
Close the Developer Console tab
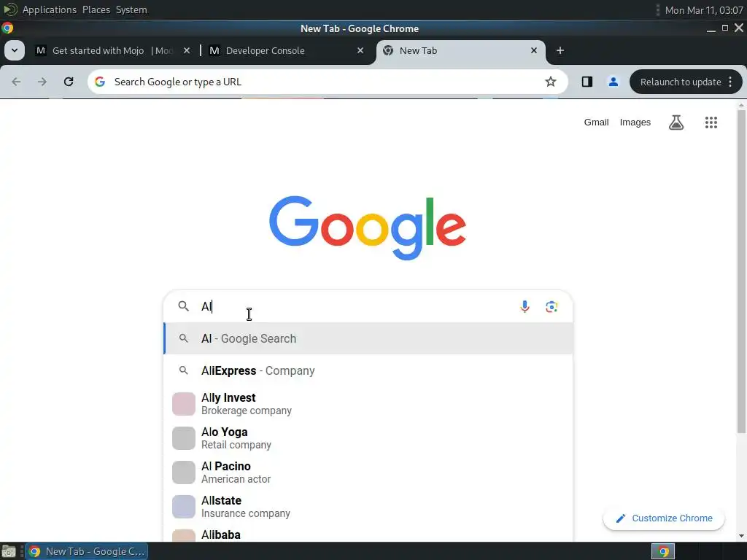coord(360,50)
